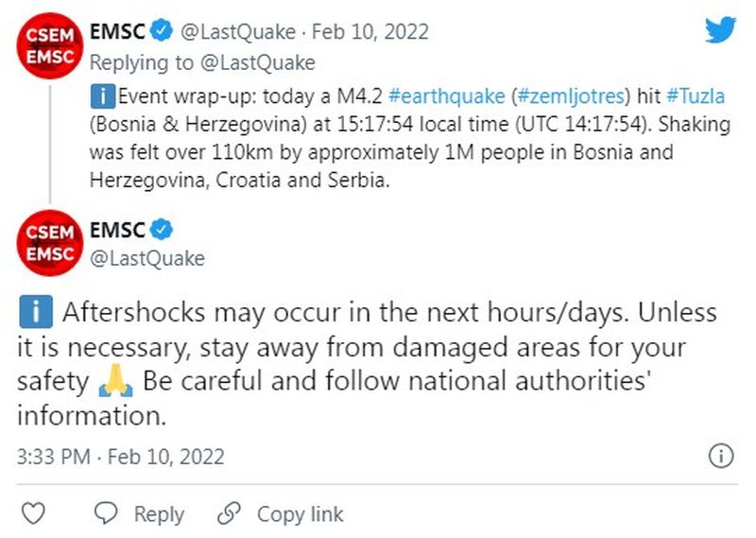This screenshot has width=756, height=538.
Task: Click the 3:33 PM · Feb 10, 2022 timestamp
Action: (121, 457)
